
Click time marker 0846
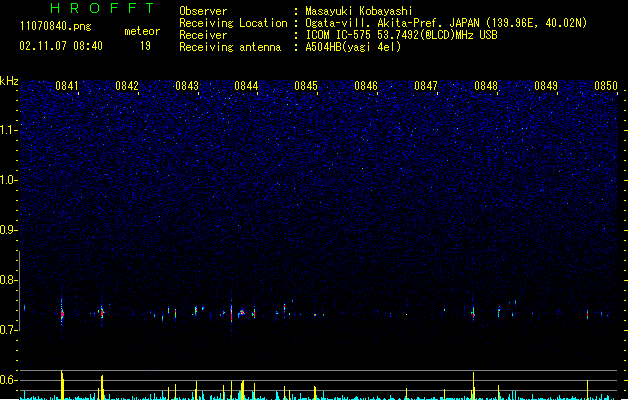click(366, 86)
